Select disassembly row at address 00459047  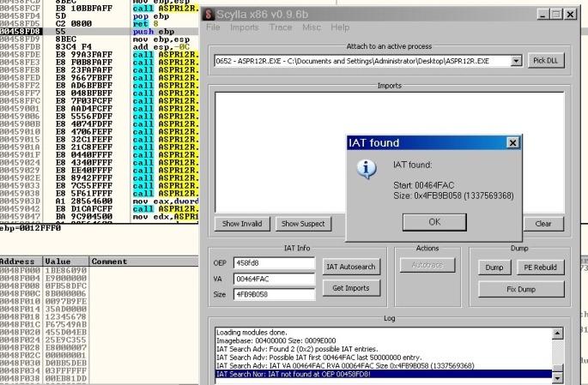point(100,216)
